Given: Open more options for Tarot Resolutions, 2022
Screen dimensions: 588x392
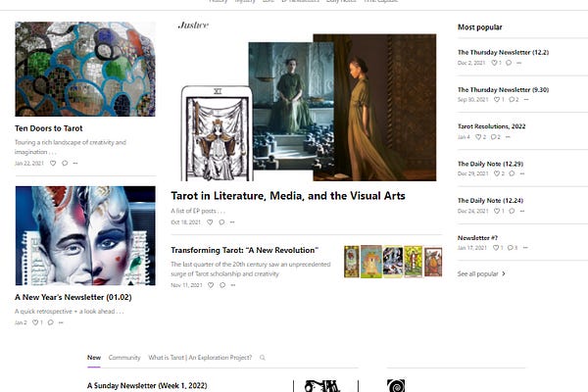Looking at the screenshot, I should pyautogui.click(x=508, y=137).
